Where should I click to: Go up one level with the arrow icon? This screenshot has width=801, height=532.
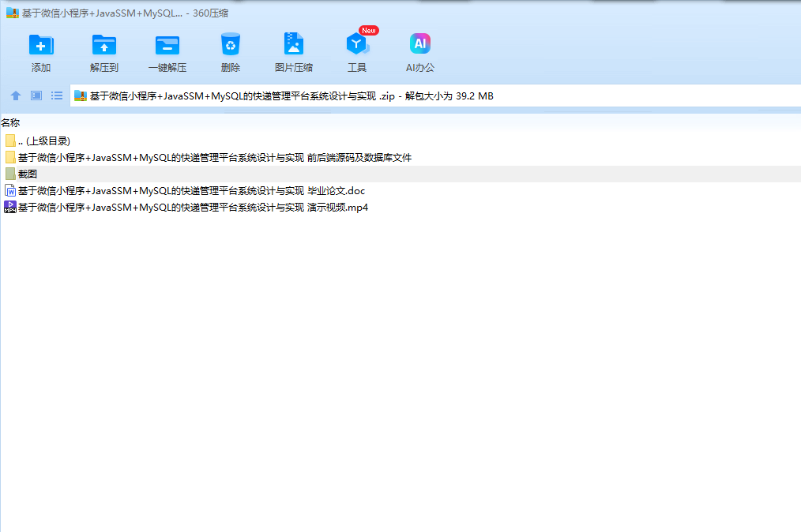pyautogui.click(x=16, y=96)
